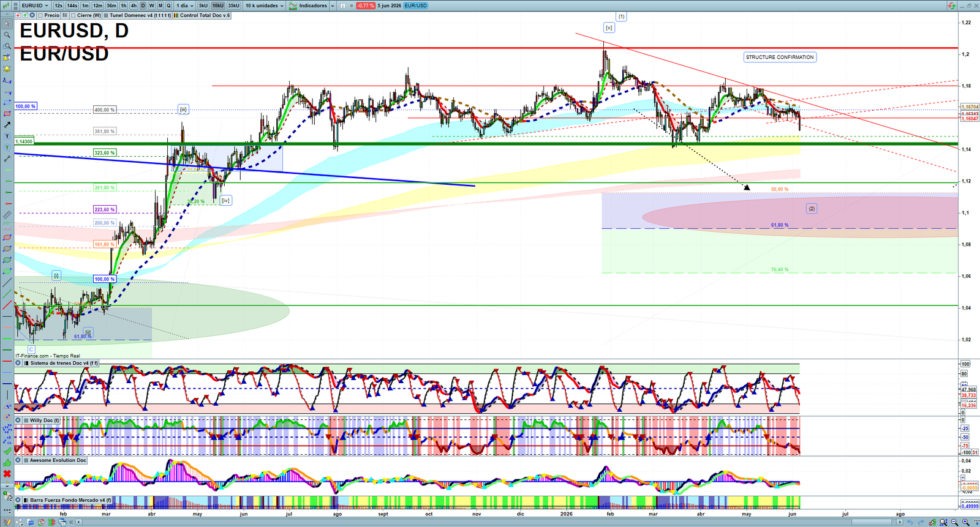Expand the arrow next to Indicadores
The height and width of the screenshot is (527, 980).
point(333,6)
